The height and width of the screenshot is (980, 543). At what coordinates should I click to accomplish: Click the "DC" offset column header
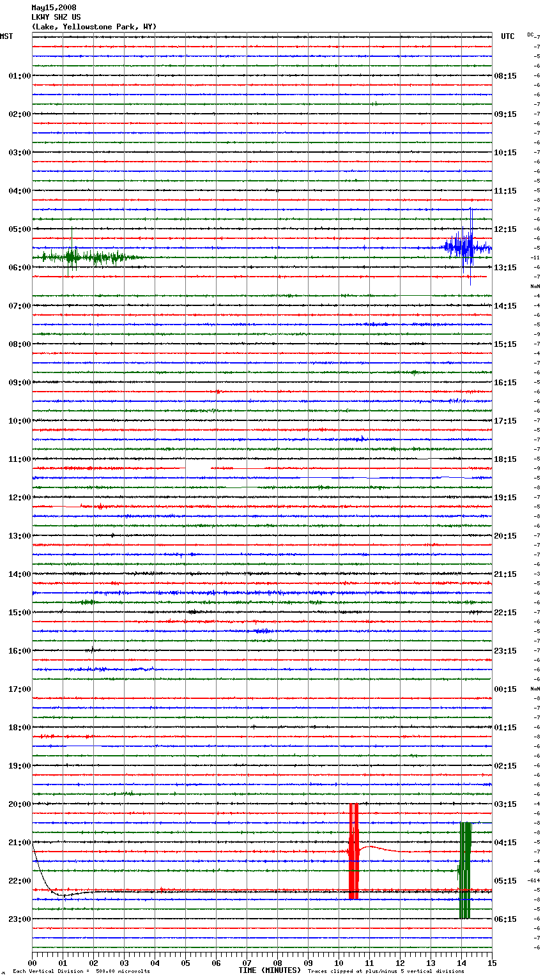pyautogui.click(x=530, y=34)
